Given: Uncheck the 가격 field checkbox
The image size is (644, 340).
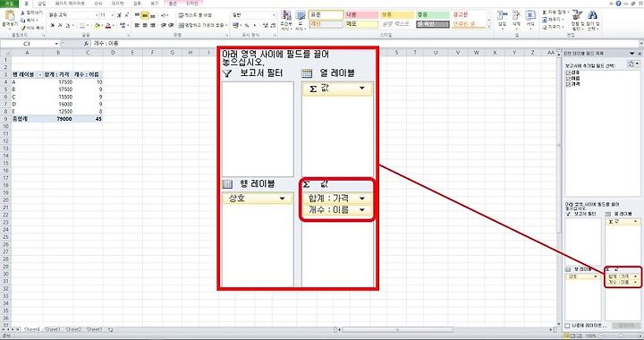Looking at the screenshot, I should click(569, 84).
